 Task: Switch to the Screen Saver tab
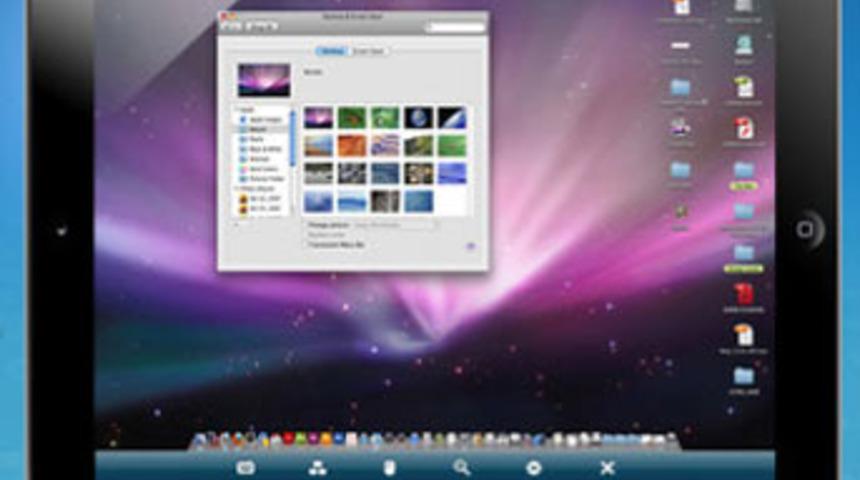(371, 51)
